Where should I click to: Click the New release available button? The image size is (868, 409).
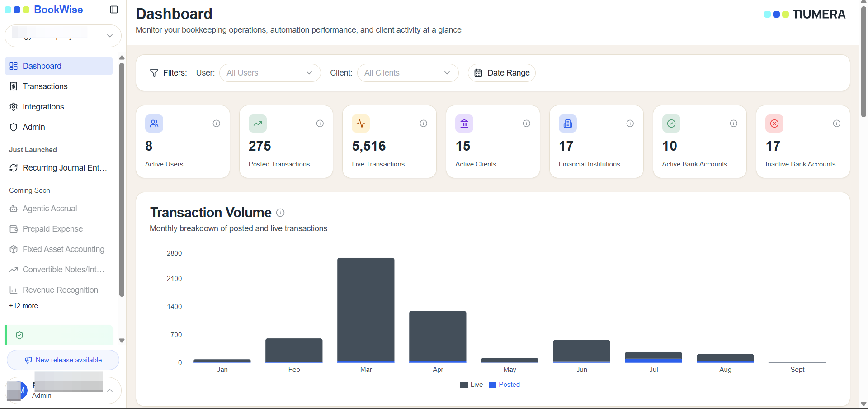tap(63, 360)
